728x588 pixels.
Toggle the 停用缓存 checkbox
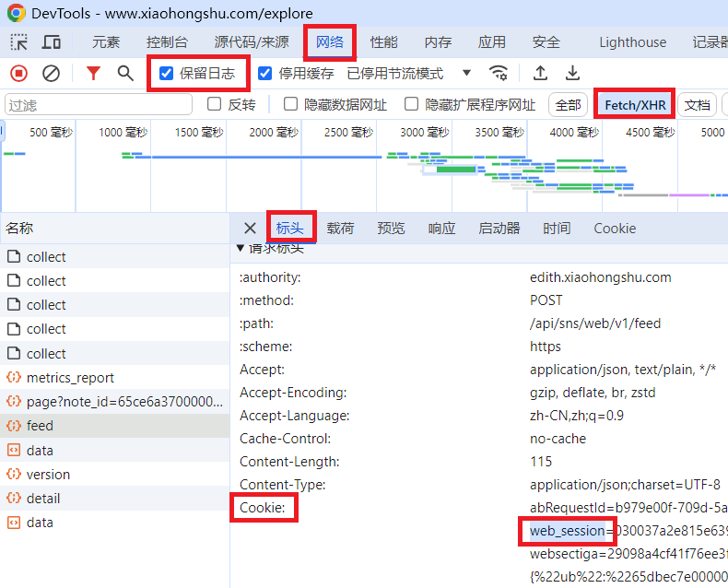[x=264, y=74]
